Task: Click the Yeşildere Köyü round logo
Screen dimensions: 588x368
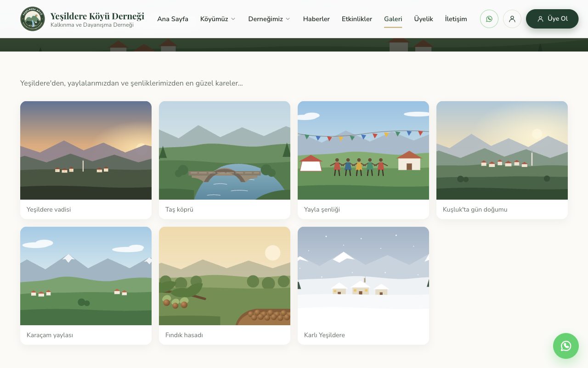Action: 33,19
